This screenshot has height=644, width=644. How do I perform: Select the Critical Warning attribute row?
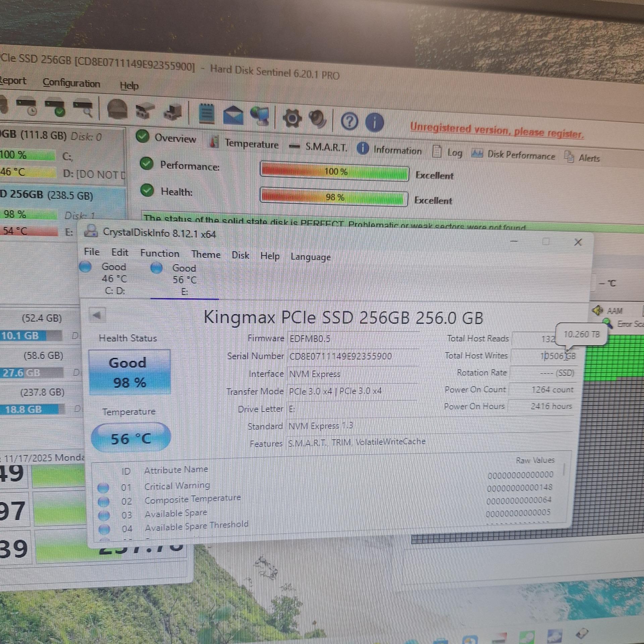click(x=177, y=486)
